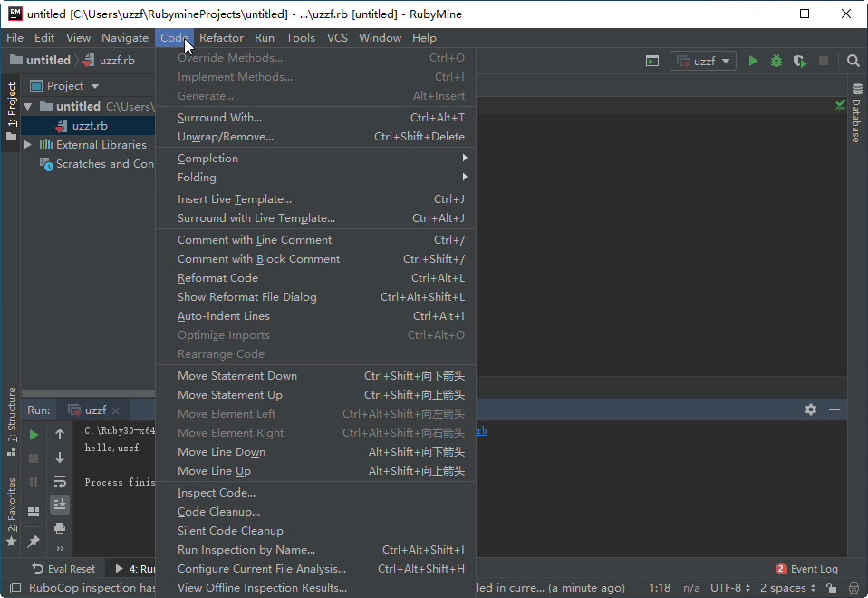Click the untitled breadcrumb in navigation bar
The height and width of the screenshot is (598, 868).
[x=41, y=61]
